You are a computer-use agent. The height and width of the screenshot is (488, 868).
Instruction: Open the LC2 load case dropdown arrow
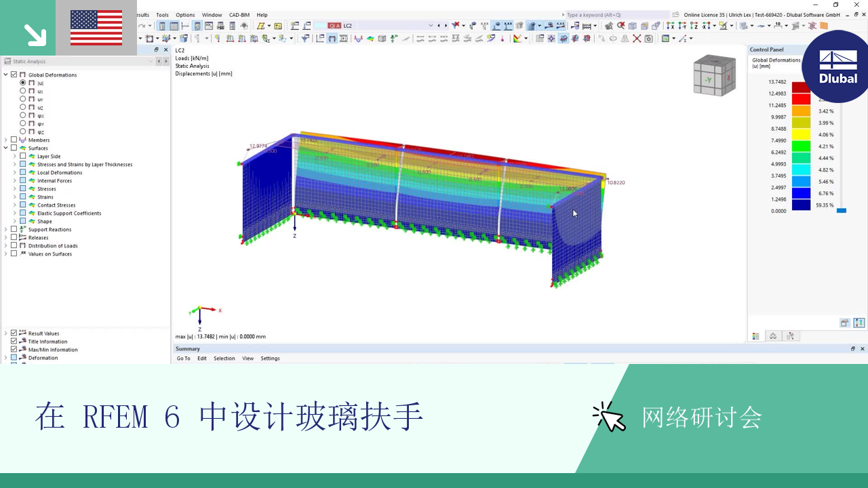click(431, 26)
